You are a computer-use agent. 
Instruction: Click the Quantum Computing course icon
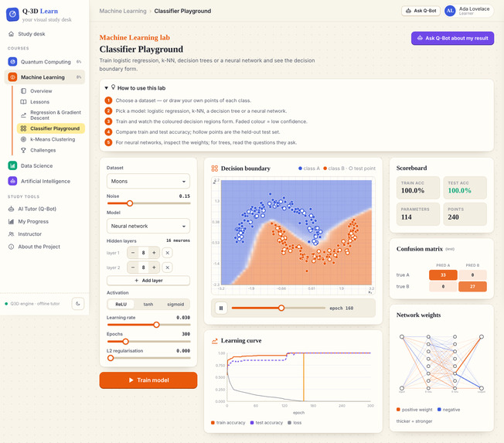click(12, 61)
